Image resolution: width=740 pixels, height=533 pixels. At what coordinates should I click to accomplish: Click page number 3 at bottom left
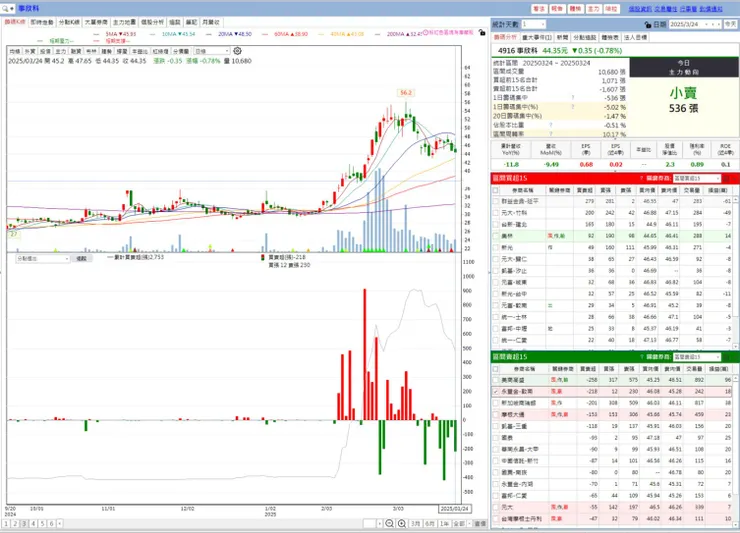click(25, 524)
